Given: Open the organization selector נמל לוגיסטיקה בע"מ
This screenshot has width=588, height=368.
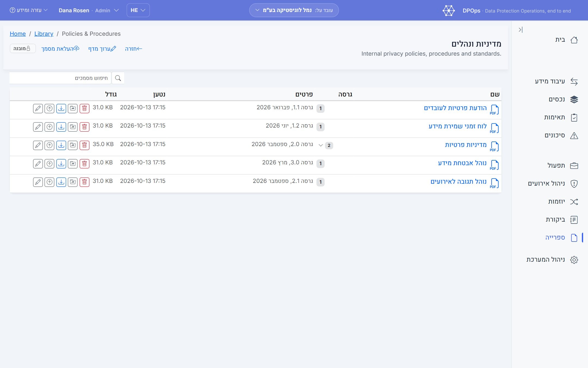Looking at the screenshot, I should (294, 10).
